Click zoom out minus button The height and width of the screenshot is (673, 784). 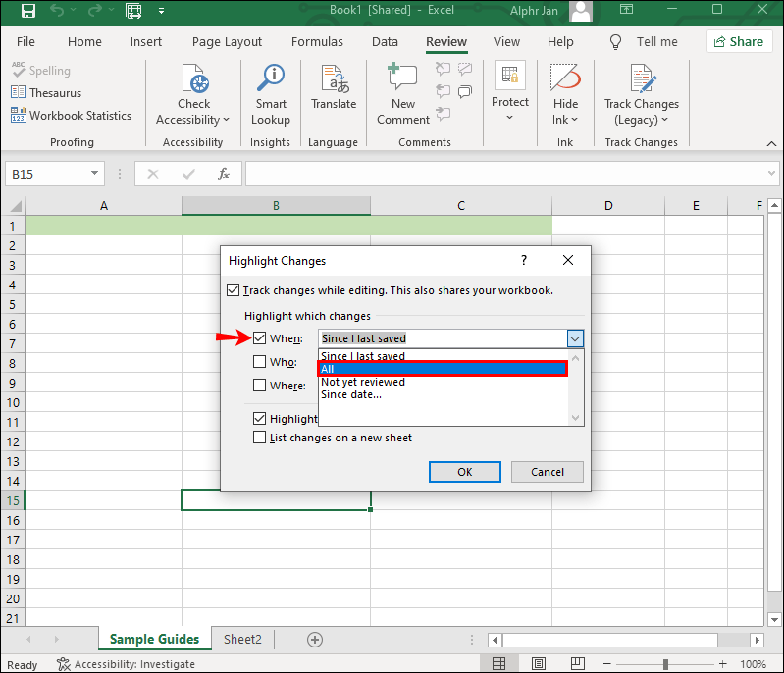pos(607,664)
